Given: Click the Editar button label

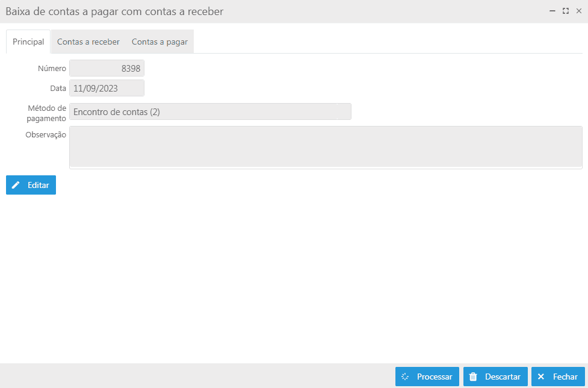Looking at the screenshot, I should [39, 185].
